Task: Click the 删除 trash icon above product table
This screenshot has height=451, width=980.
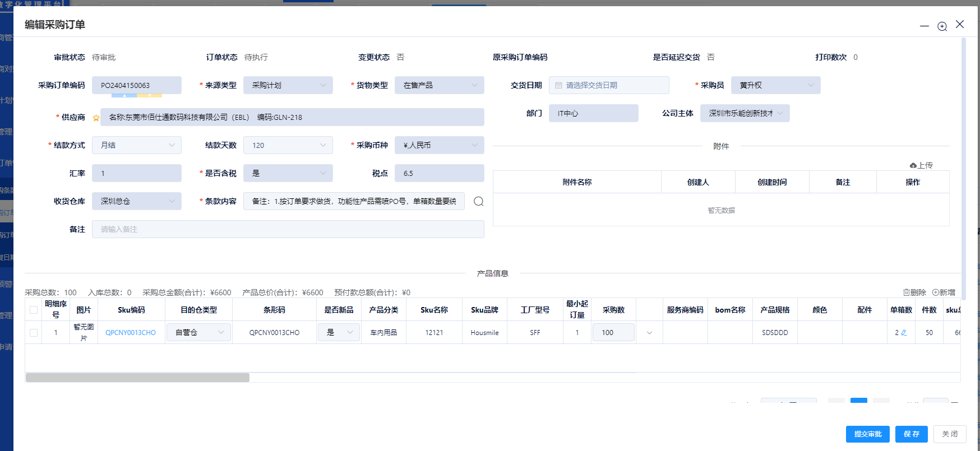Action: tap(906, 292)
